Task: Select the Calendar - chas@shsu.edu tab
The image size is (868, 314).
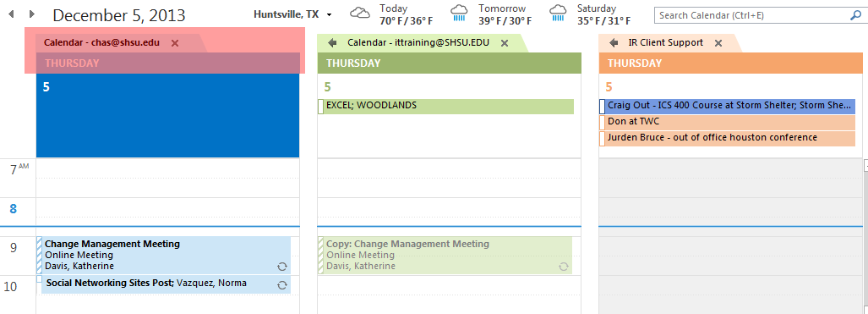Action: pyautogui.click(x=101, y=42)
